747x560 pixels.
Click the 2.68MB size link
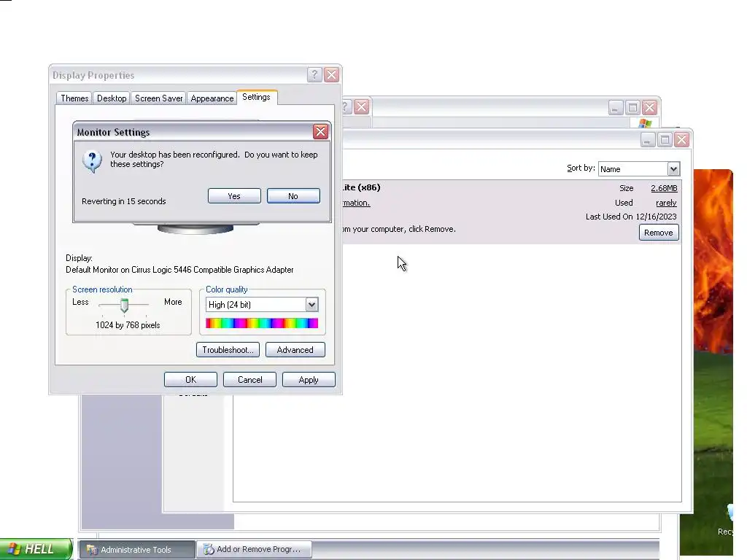pos(664,188)
